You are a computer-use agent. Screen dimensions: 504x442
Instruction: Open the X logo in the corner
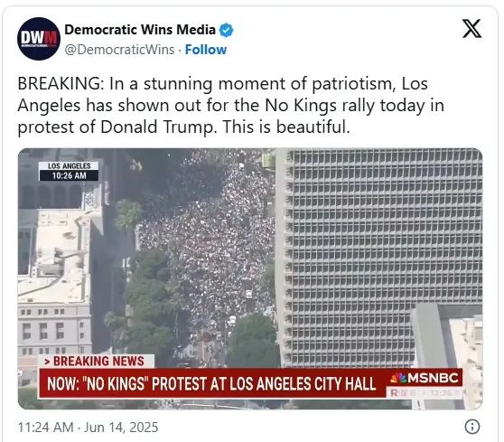pyautogui.click(x=471, y=28)
